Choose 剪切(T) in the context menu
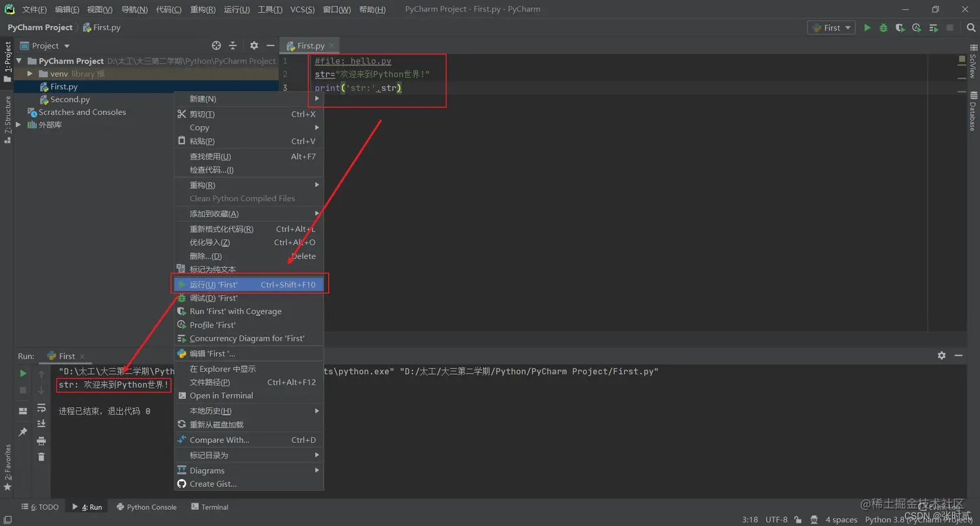Viewport: 980px width, 526px height. coord(249,114)
